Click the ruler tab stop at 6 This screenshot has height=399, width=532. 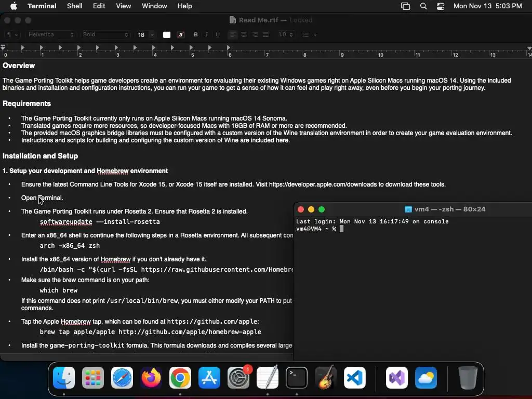tap(229, 47)
